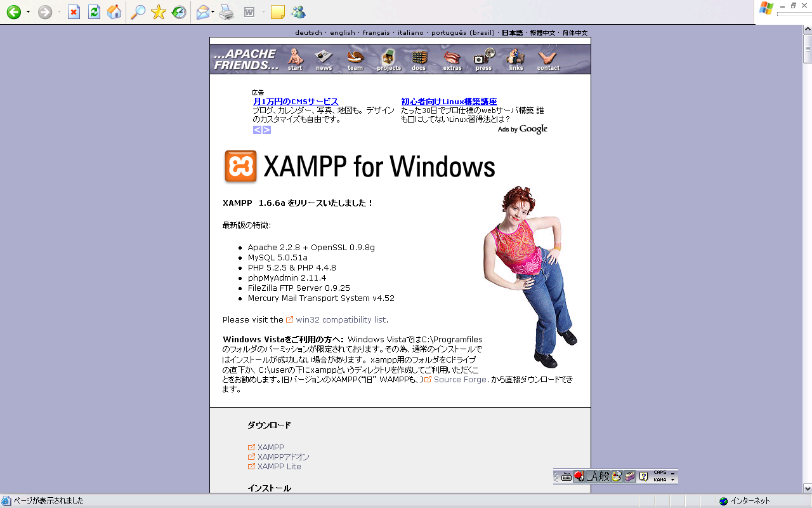Click the IME red ball input method icon

point(579,476)
